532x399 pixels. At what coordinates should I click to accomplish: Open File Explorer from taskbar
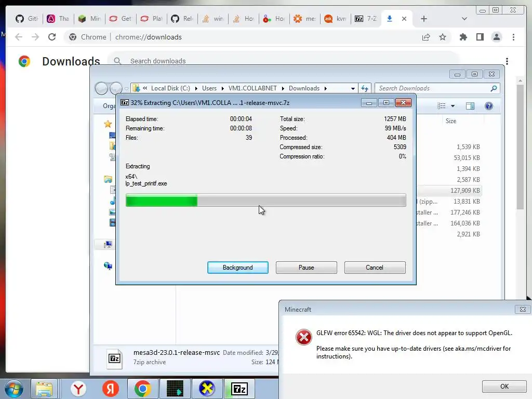click(44, 389)
